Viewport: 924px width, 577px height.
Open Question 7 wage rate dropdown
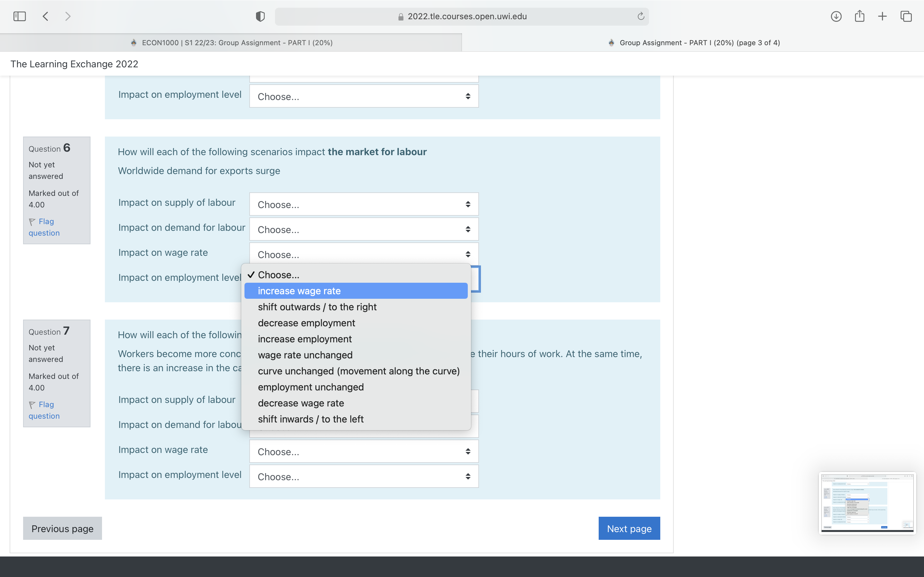364,451
